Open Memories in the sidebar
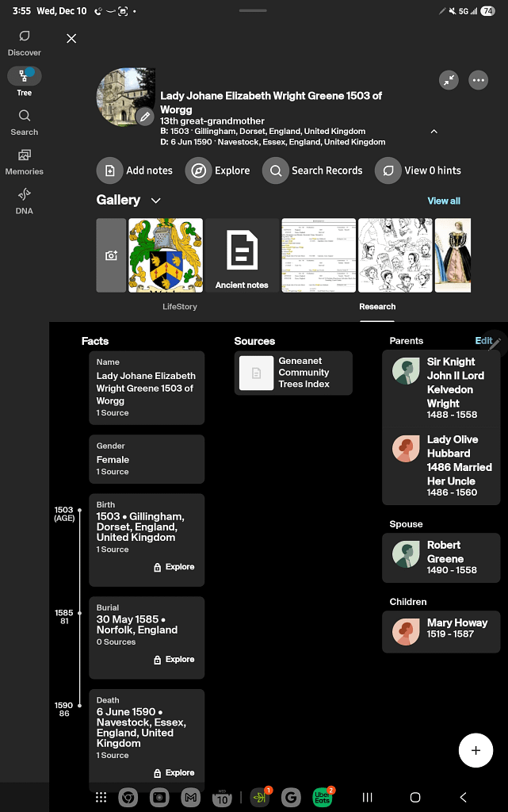 pyautogui.click(x=25, y=161)
